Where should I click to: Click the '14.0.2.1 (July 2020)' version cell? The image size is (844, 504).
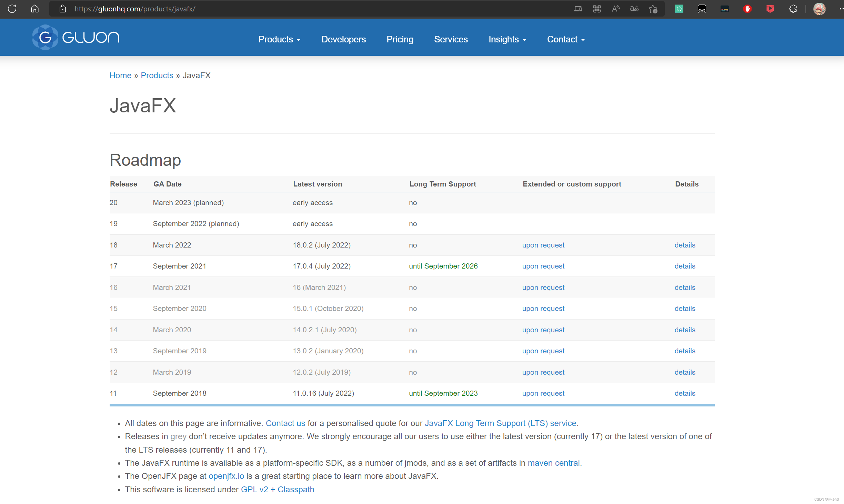(x=324, y=330)
